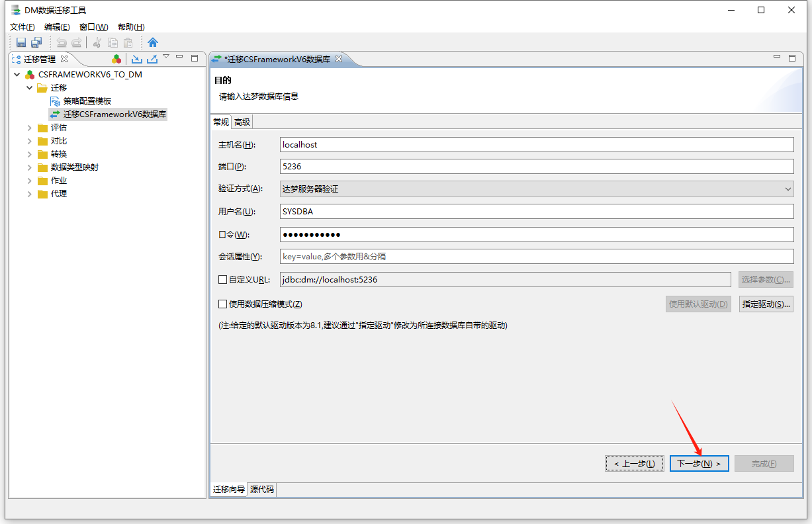This screenshot has width=812, height=524.
Task: Click the Paste clipboard icon
Action: click(x=128, y=42)
